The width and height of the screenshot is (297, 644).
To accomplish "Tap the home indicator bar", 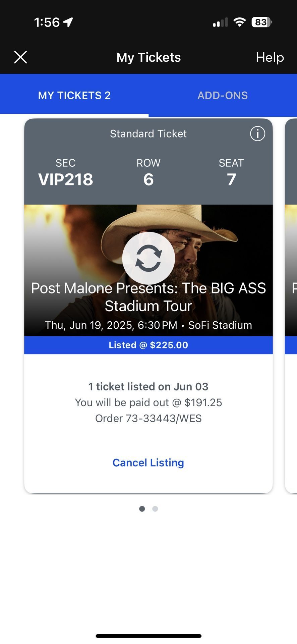I will [148, 636].
